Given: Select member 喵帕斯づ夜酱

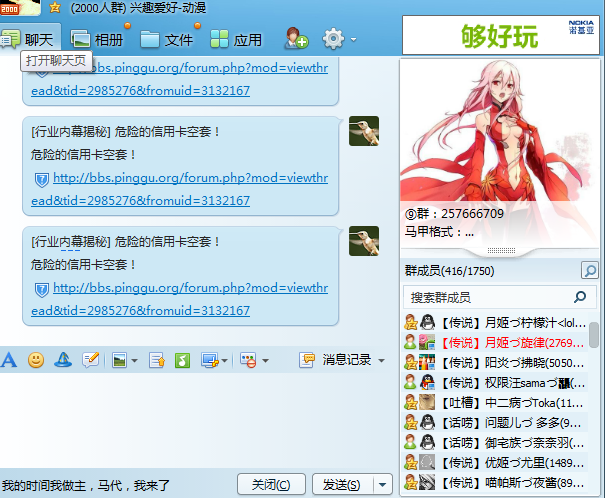Looking at the screenshot, I should click(x=496, y=483).
